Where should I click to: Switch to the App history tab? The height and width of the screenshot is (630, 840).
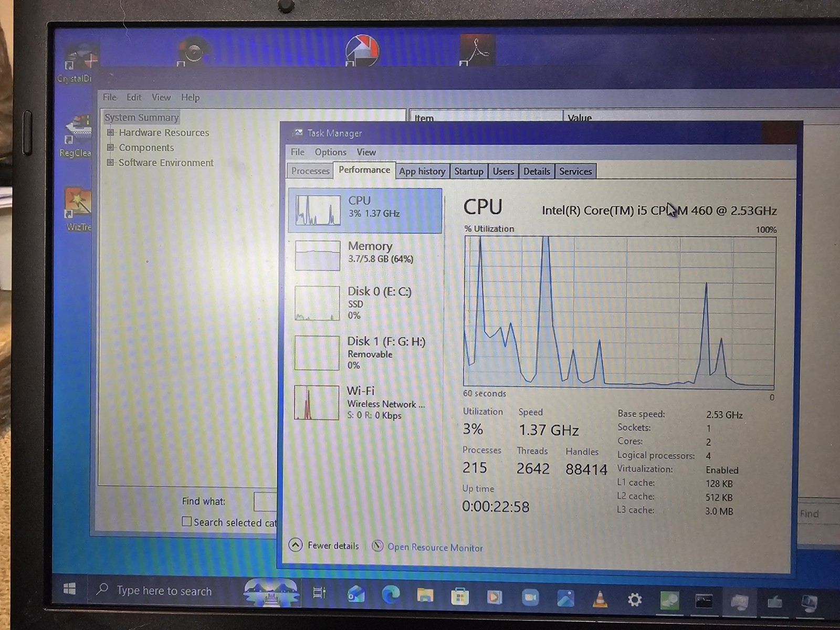click(422, 171)
